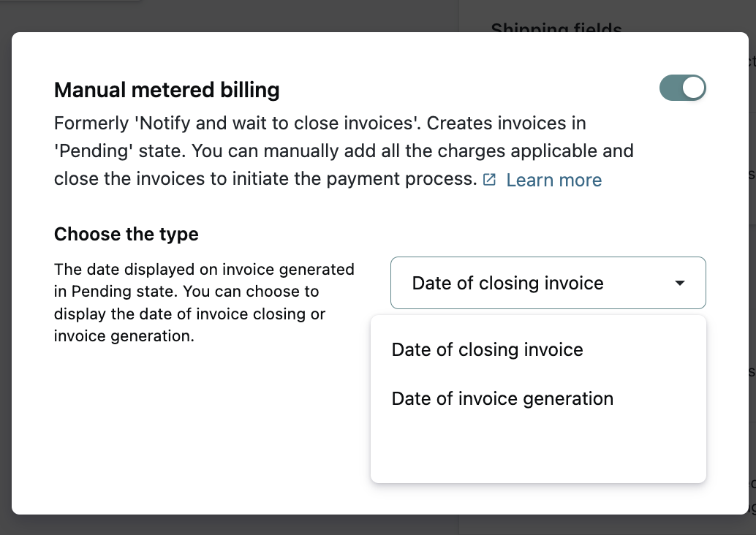This screenshot has width=756, height=535.
Task: Switch the Manual metered billing setting off
Action: (x=682, y=88)
